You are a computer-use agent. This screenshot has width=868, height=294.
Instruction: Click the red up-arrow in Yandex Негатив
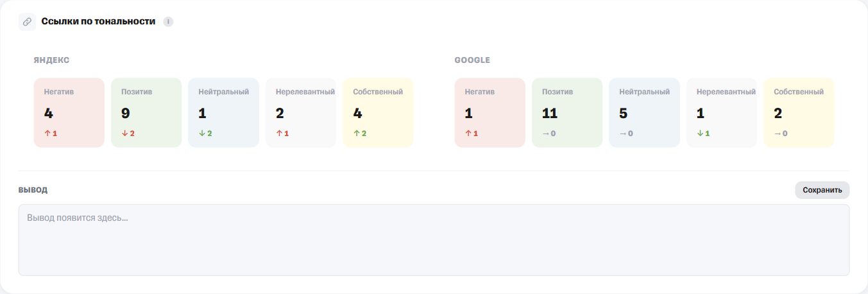click(x=47, y=134)
